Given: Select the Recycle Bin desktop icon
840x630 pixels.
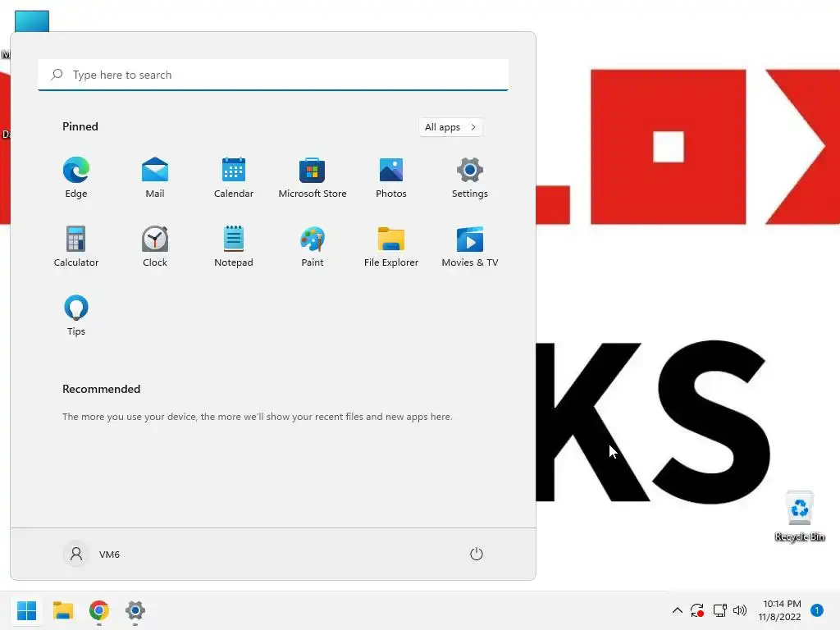Looking at the screenshot, I should [x=800, y=517].
